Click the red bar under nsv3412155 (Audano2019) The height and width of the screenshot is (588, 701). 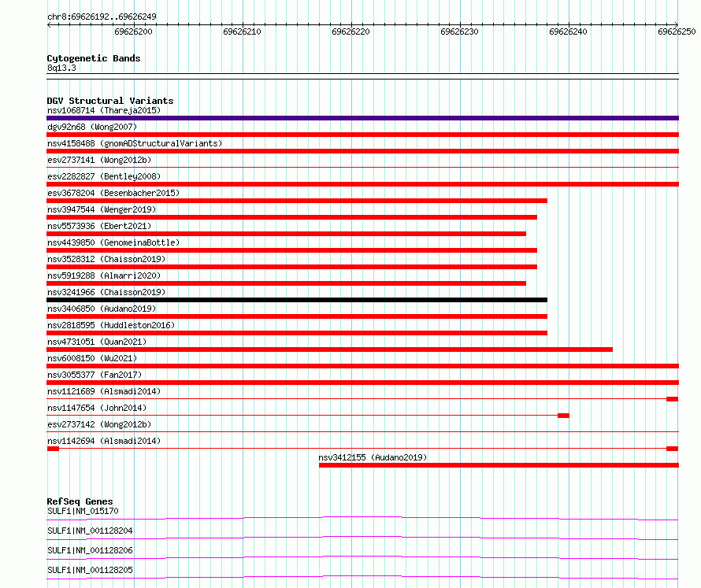[x=499, y=465]
